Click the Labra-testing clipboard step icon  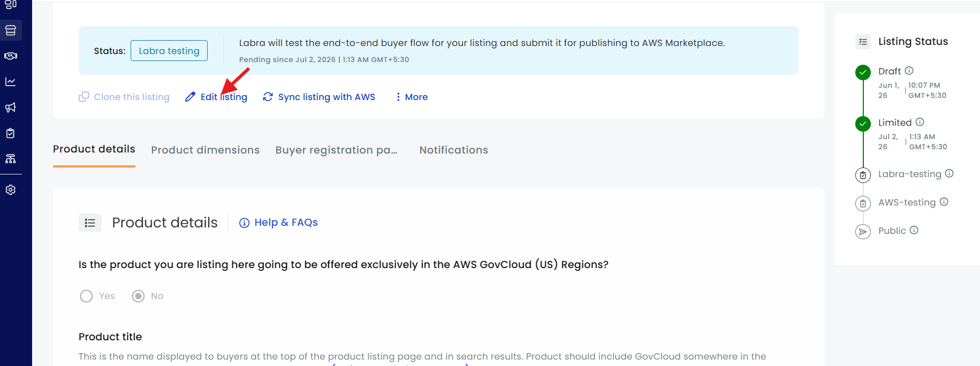863,175
